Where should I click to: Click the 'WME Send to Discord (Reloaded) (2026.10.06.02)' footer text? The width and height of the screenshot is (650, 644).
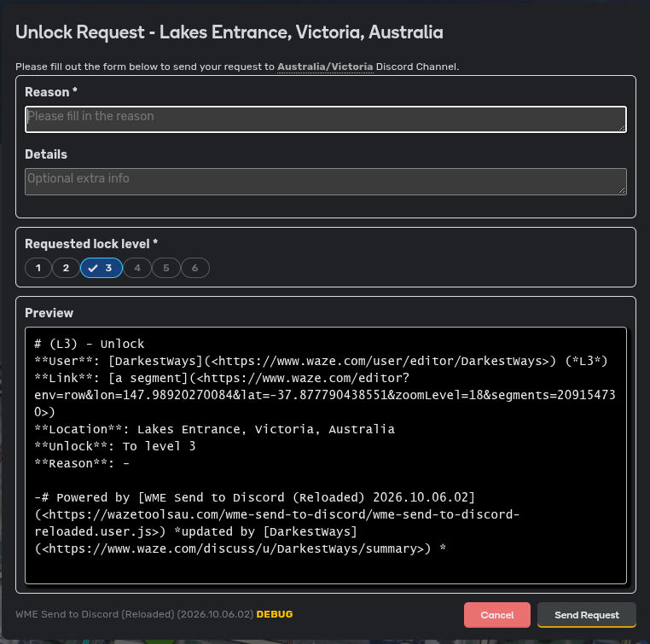(134, 614)
